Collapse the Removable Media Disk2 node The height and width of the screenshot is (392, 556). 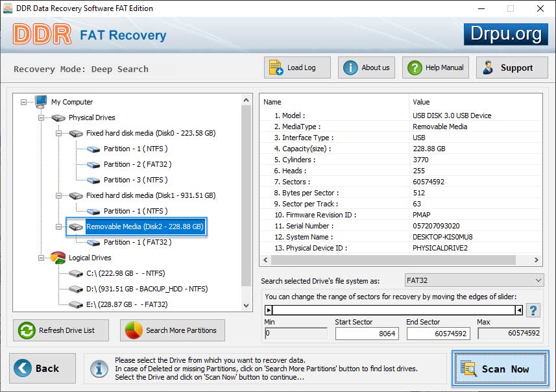58,227
